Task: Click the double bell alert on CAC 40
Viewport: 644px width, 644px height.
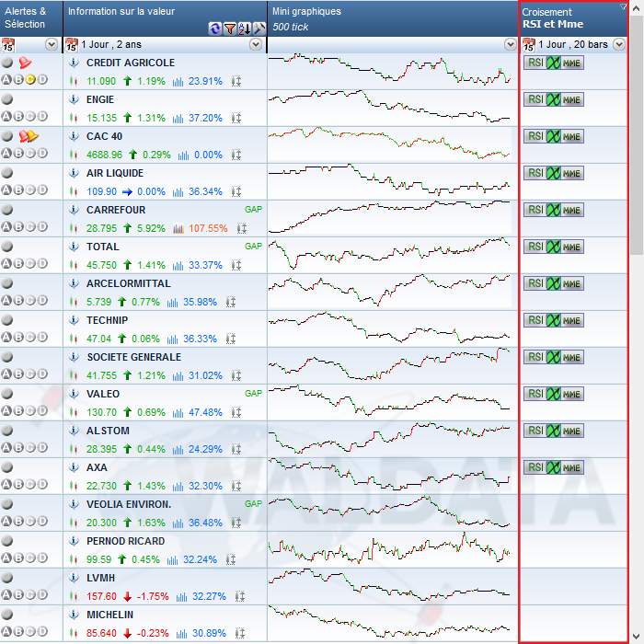Action: [29, 136]
